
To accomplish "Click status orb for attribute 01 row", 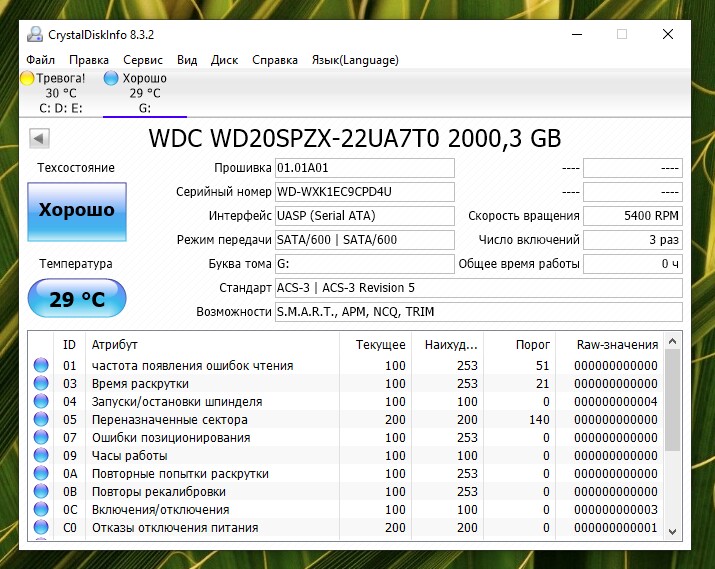I will (x=41, y=365).
